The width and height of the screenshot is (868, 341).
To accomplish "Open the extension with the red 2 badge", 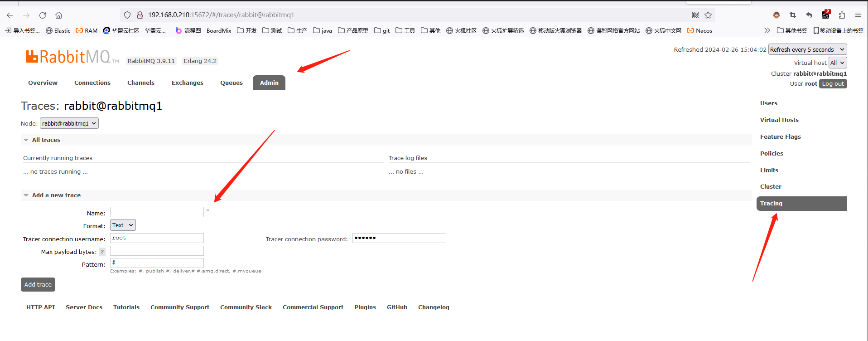I will point(825,15).
